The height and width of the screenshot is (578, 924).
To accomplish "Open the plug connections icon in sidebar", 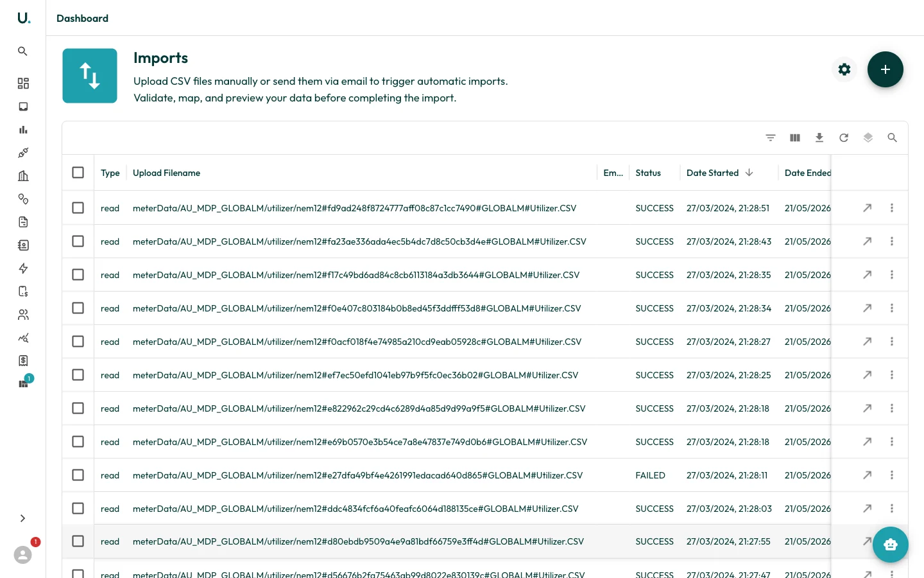I will click(23, 153).
